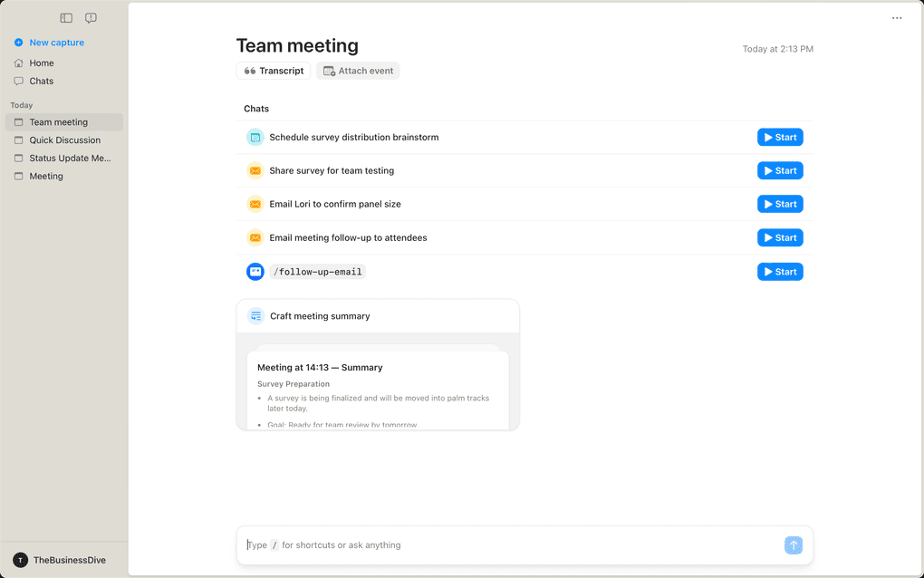Open the Transcript view
This screenshot has width=924, height=578.
(274, 71)
